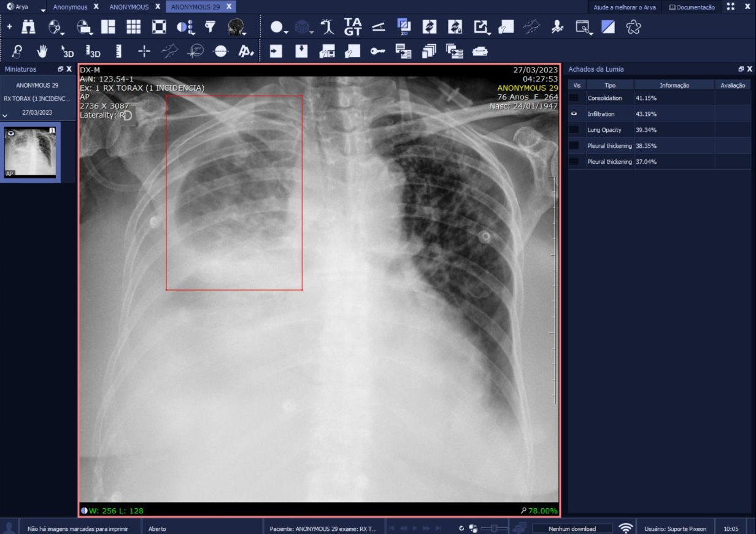Close the ANONYMOUS 29 tab
756x534 pixels.
click(229, 7)
